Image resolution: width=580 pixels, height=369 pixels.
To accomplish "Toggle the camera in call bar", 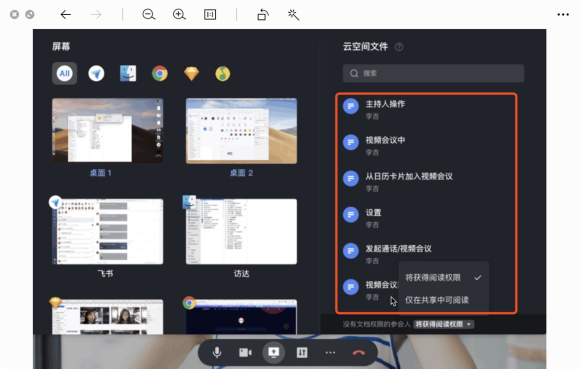I will point(245,352).
